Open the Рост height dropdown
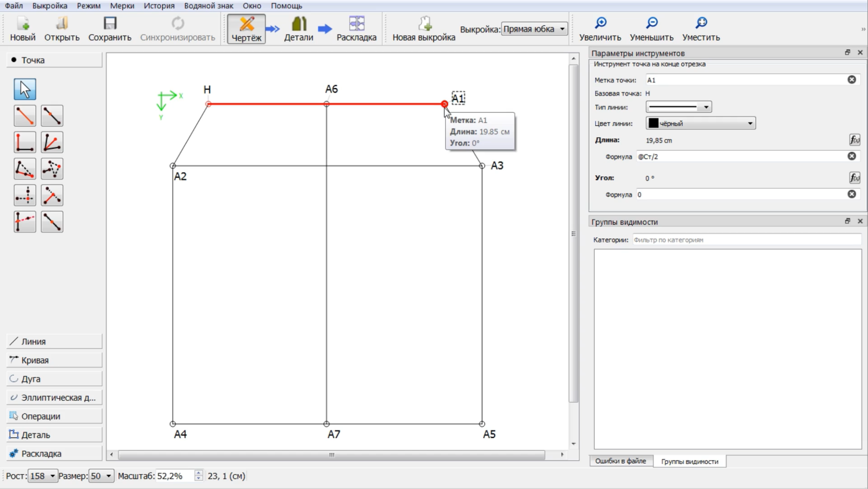 tap(43, 476)
